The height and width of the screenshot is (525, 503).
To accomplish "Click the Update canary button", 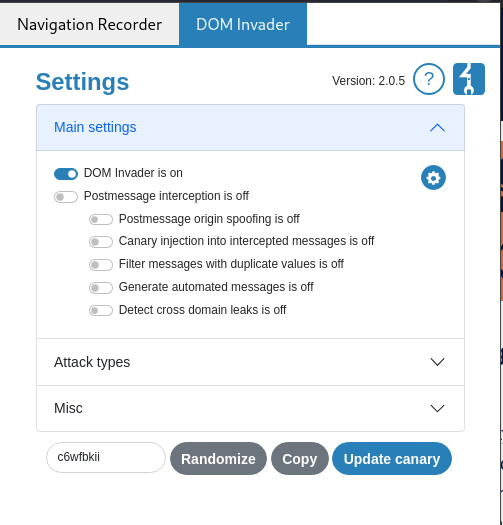I will click(392, 459).
